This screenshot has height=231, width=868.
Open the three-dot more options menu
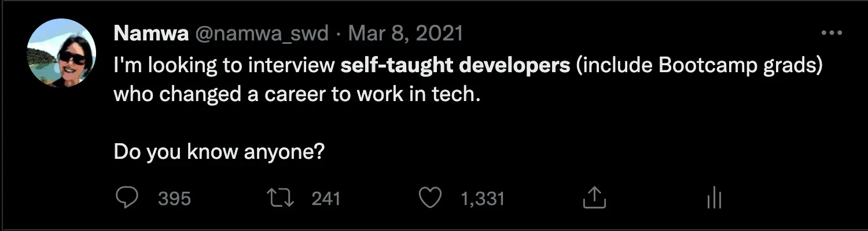(x=832, y=34)
